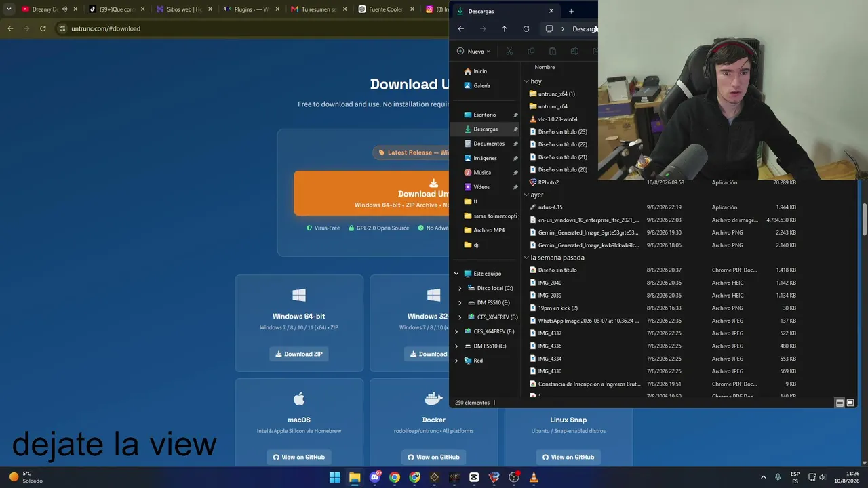Open Linux Snap View on GitHub link
The width and height of the screenshot is (868, 488).
568,457
